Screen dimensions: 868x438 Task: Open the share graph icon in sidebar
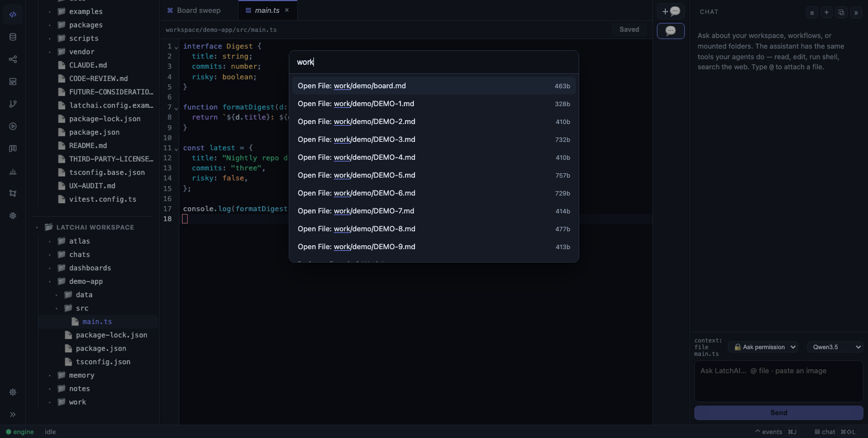[13, 59]
